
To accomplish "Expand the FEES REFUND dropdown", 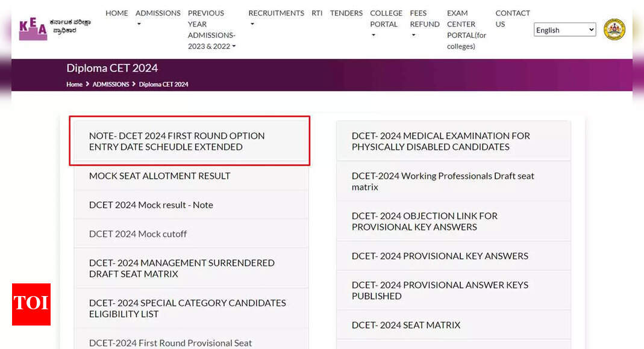I will point(424,19).
